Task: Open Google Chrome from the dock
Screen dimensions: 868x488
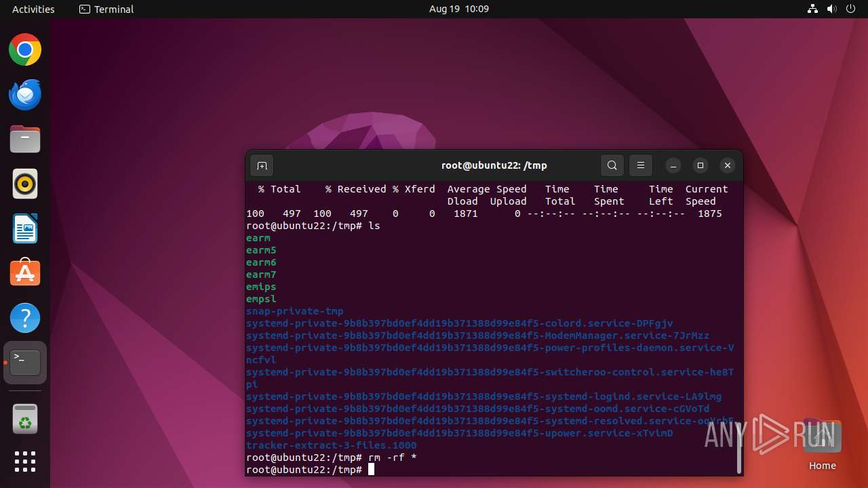Action: pos(25,50)
